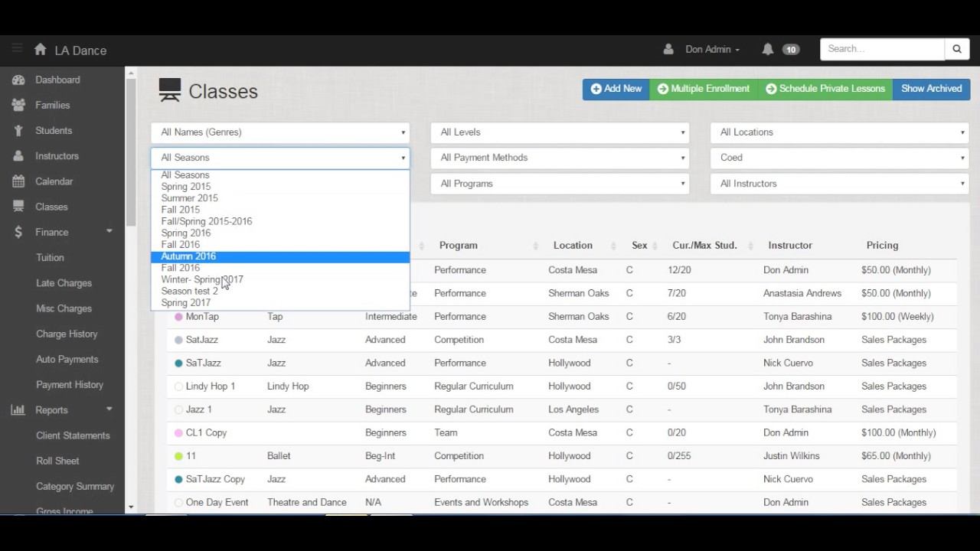Click the Instructors person icon
This screenshot has height=551, width=980.
pyautogui.click(x=18, y=156)
